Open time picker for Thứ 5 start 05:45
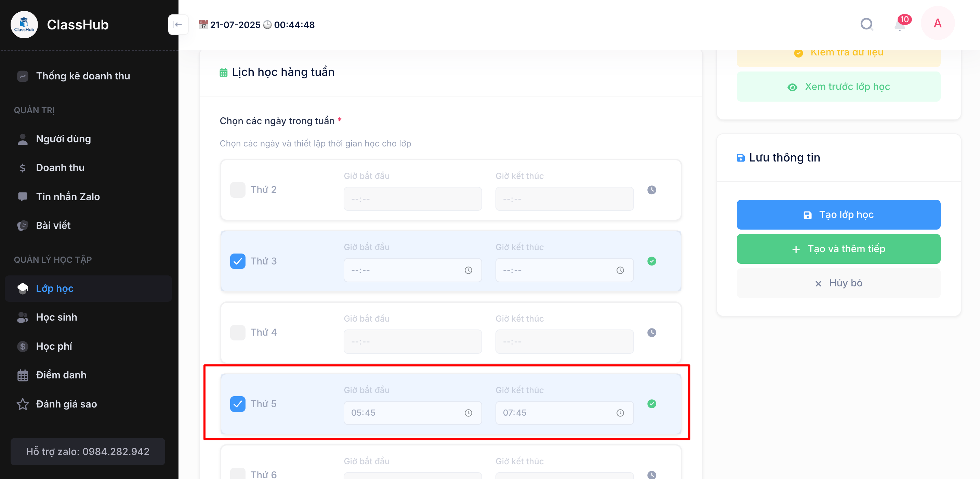The image size is (980, 479). pyautogui.click(x=468, y=413)
